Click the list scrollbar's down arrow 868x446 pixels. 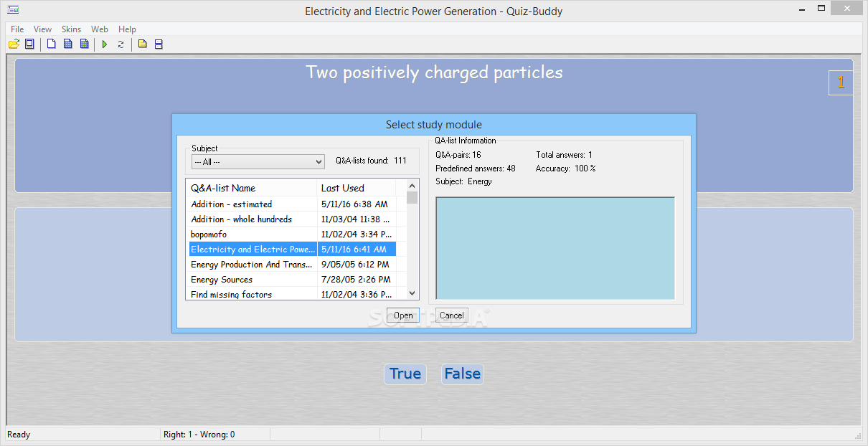(412, 293)
